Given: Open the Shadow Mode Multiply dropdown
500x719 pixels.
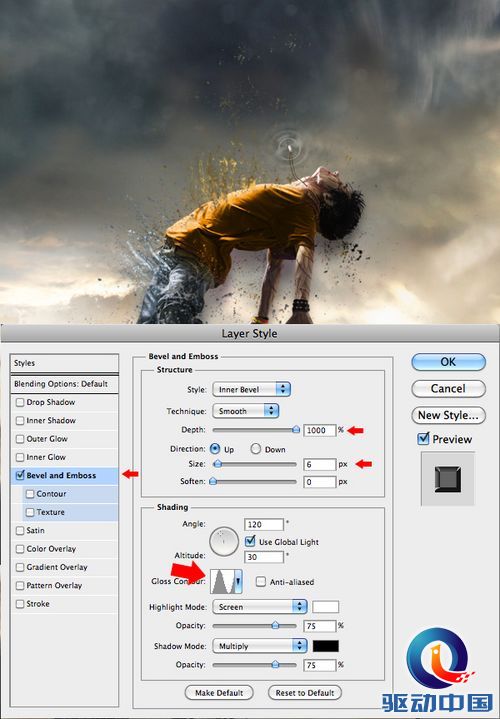Looking at the screenshot, I should coord(260,646).
